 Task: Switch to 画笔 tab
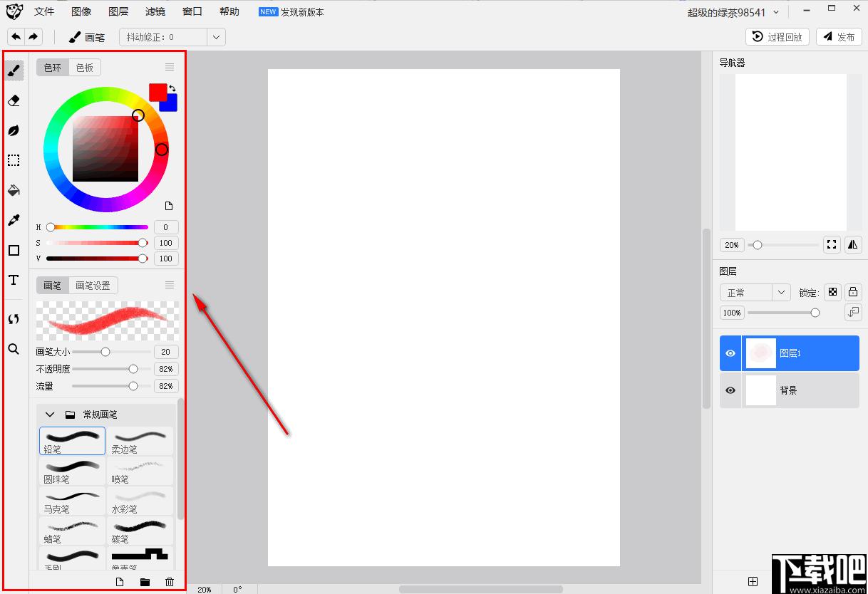click(x=53, y=286)
